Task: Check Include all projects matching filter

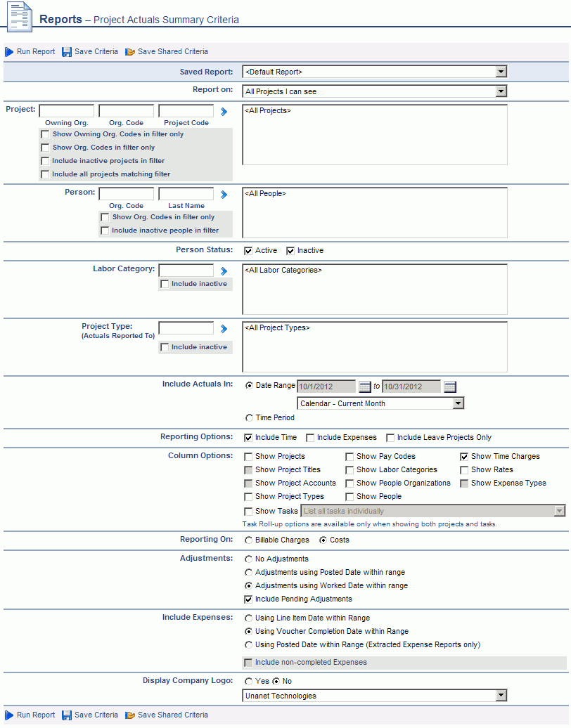Action: pyautogui.click(x=45, y=174)
